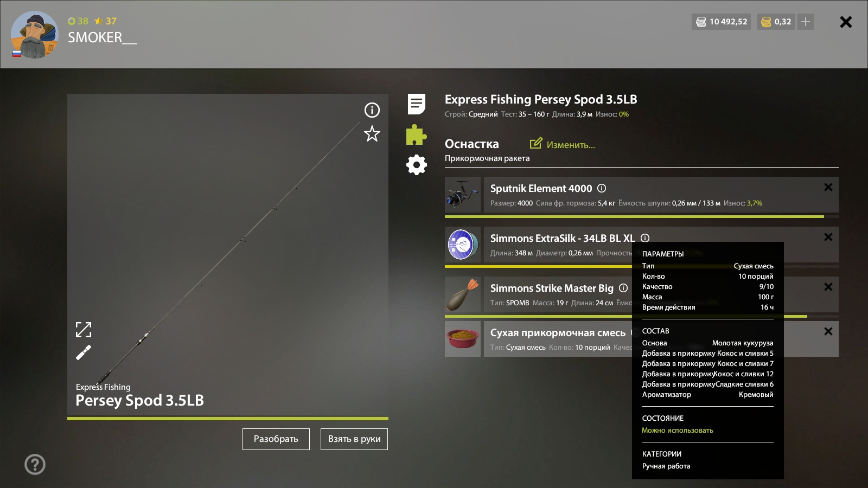Show info for Sputnik Element 4000 reel
Screen dimensions: 868x488
pos(602,188)
